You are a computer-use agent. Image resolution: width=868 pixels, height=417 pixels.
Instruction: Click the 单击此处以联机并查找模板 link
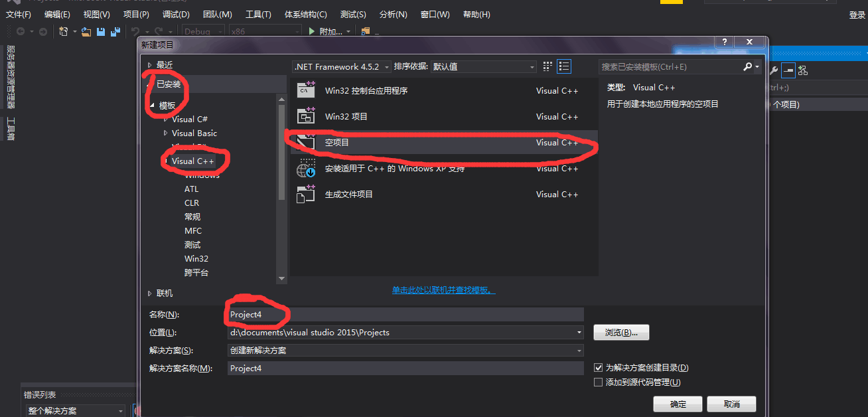coord(443,290)
